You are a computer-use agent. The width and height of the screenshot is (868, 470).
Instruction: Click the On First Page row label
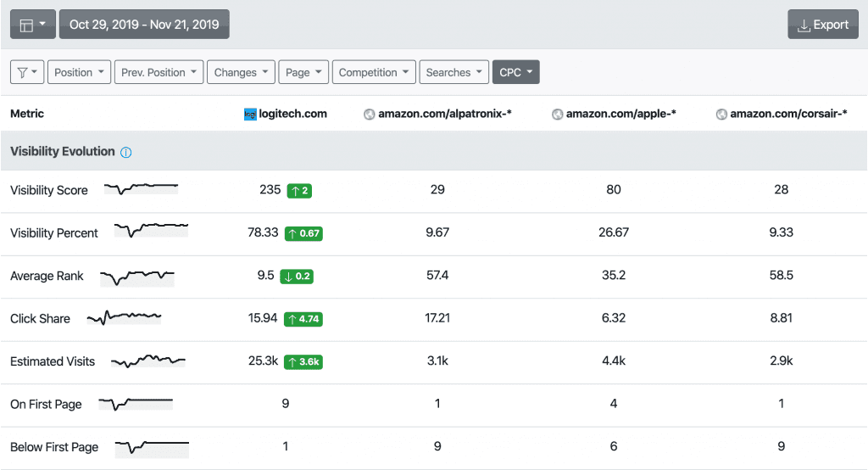point(46,404)
